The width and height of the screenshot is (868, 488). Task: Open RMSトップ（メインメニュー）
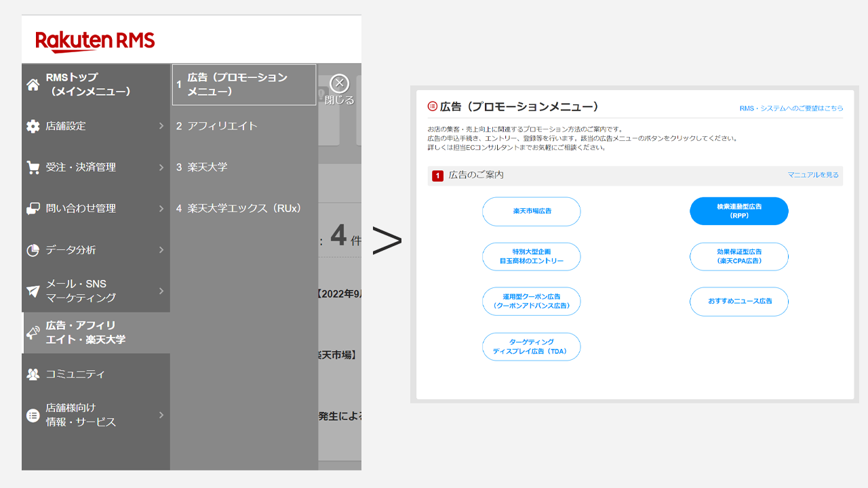pos(96,85)
